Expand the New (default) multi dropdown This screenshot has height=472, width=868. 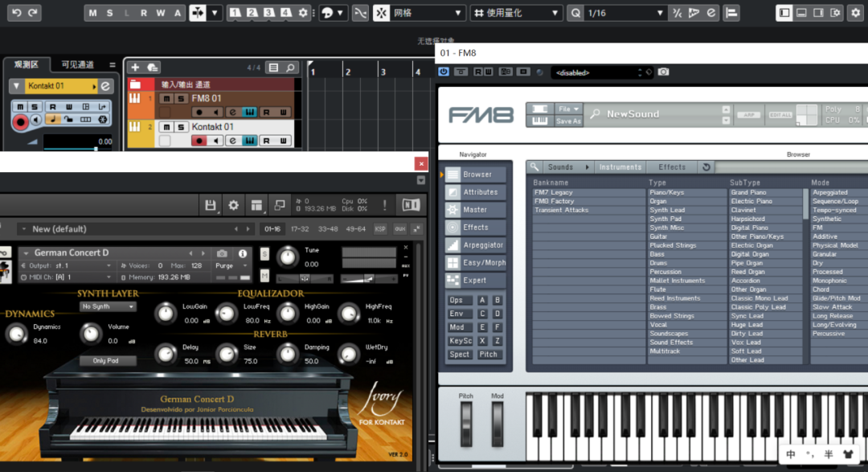coord(24,229)
